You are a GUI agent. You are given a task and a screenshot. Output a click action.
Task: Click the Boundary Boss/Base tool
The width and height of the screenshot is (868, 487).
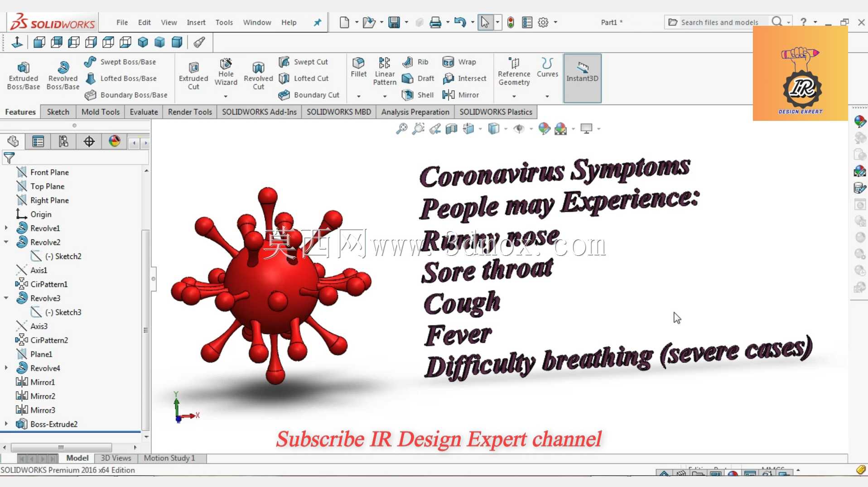[x=126, y=95]
